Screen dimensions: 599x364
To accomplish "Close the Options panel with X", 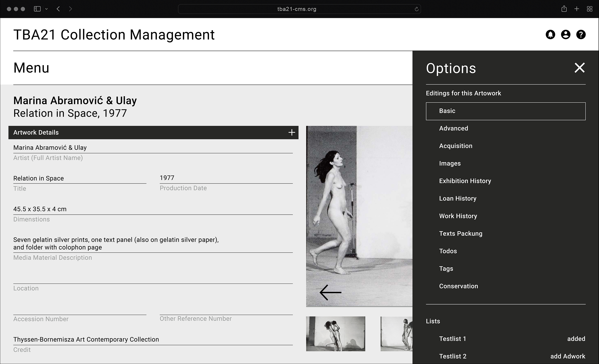I will (580, 68).
